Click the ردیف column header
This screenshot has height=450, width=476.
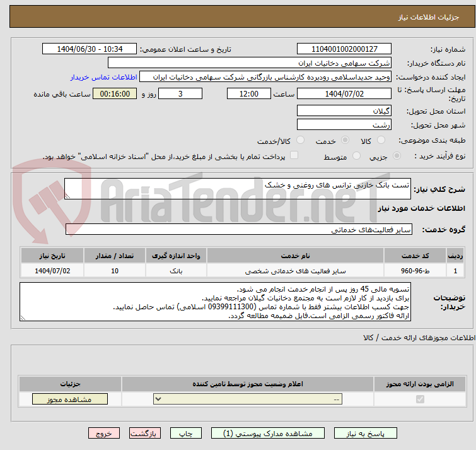455,256
